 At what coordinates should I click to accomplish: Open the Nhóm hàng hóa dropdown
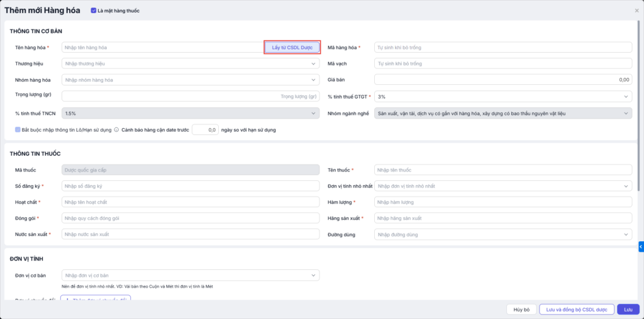point(314,80)
